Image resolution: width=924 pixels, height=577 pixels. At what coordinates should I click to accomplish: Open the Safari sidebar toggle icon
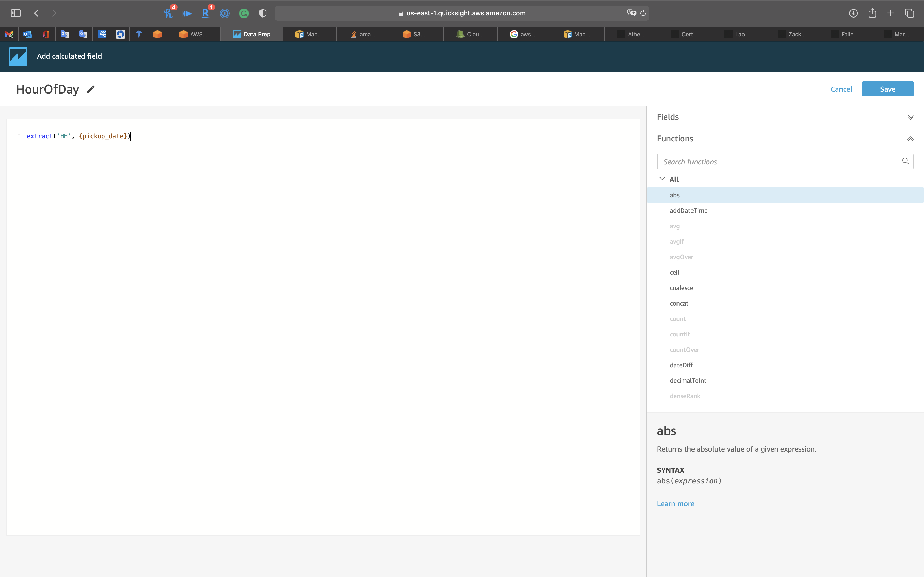16,13
